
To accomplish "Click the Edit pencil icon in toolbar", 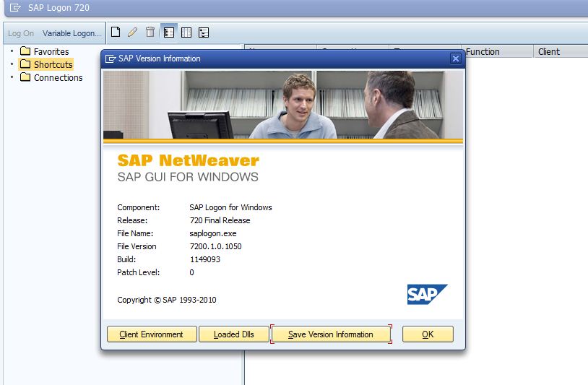I will tap(133, 33).
